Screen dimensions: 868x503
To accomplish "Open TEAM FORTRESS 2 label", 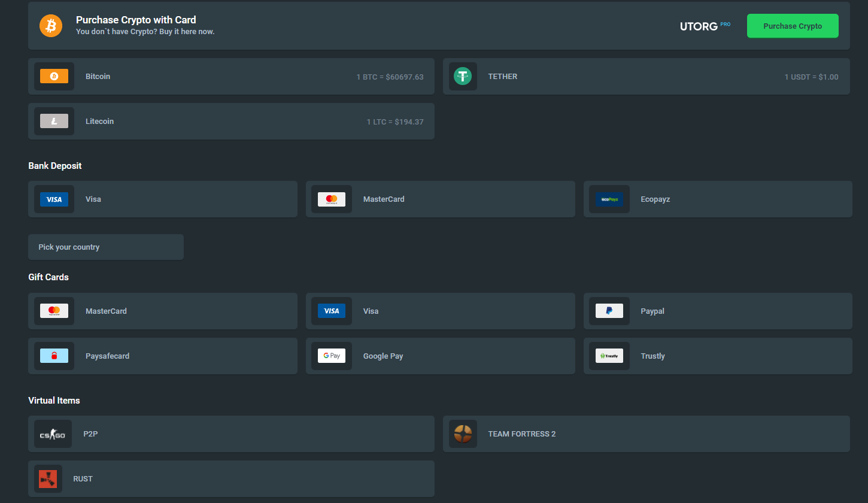I will click(x=522, y=434).
